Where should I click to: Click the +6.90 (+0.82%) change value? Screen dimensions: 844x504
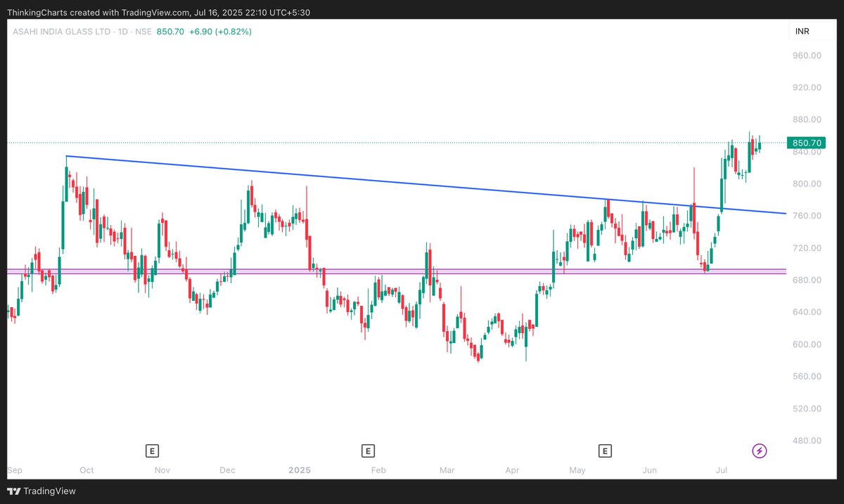click(221, 32)
